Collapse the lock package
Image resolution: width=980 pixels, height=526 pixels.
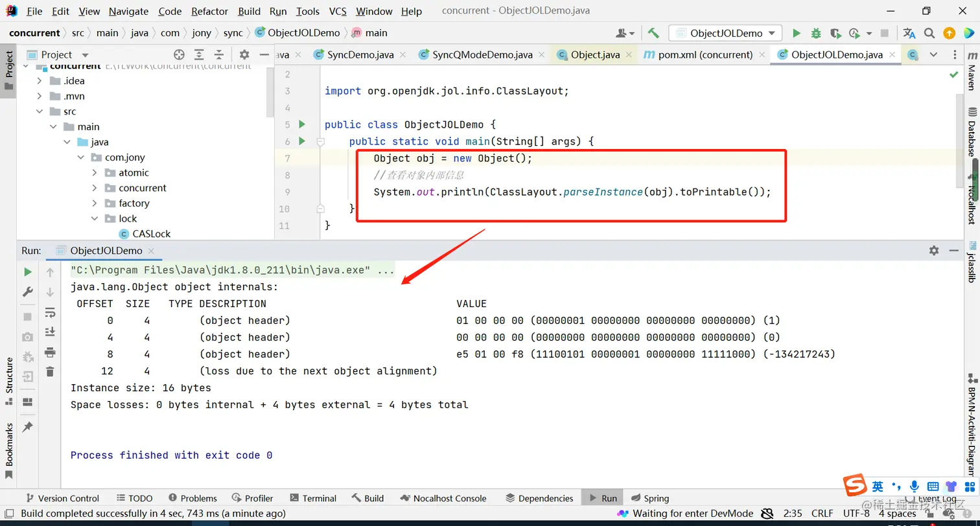pos(95,219)
